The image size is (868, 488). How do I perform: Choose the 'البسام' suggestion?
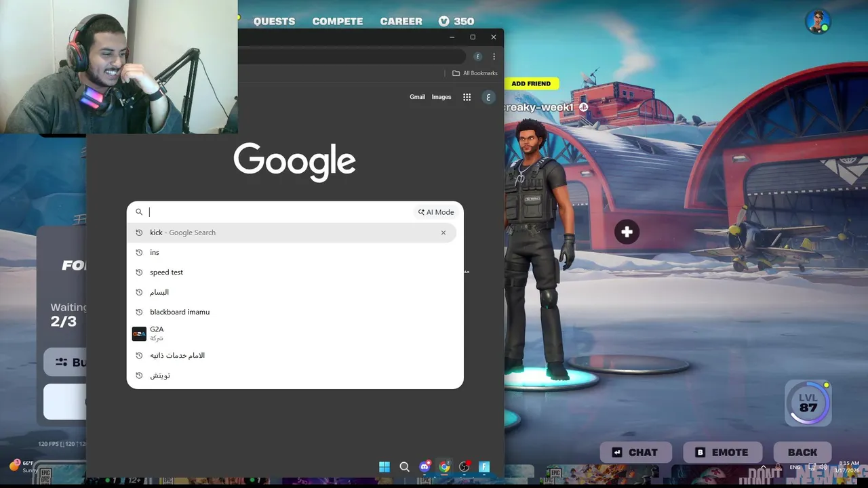(292, 292)
